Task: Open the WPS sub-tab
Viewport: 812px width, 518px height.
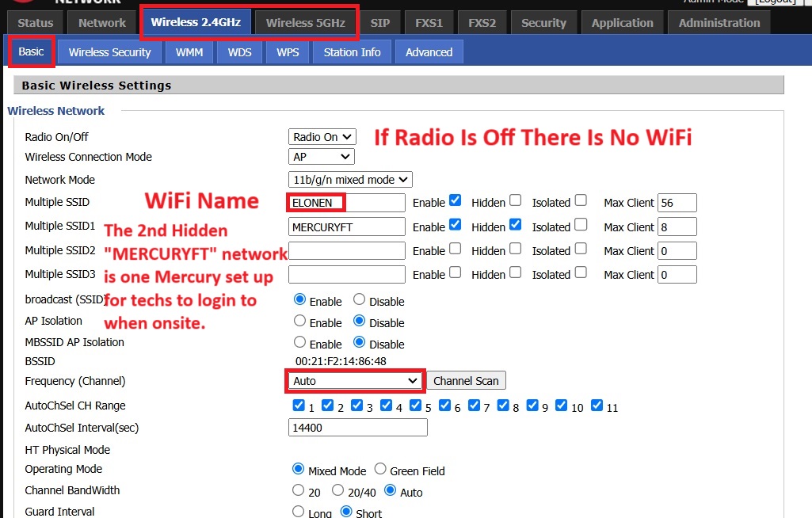Action: pos(288,52)
